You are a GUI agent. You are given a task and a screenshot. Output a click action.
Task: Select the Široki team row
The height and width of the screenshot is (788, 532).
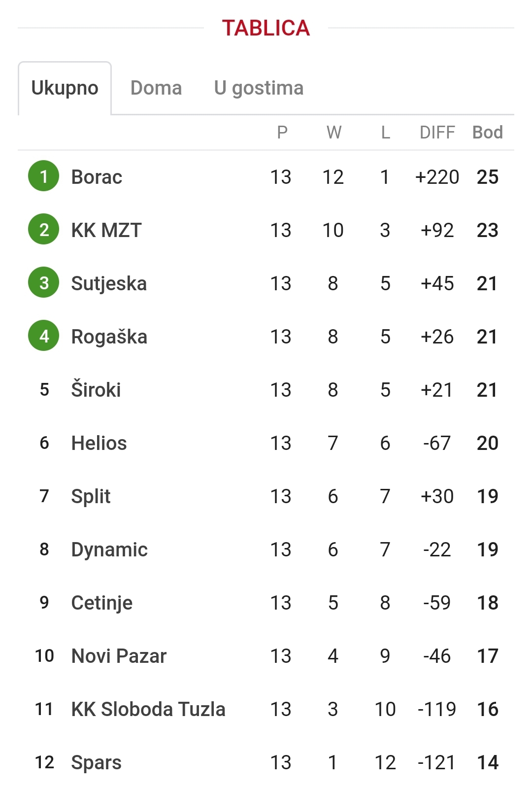pyautogui.click(x=266, y=390)
